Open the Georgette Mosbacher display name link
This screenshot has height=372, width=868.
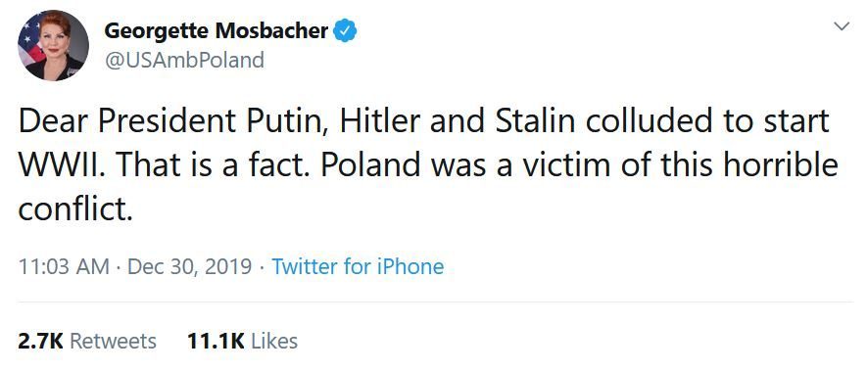coord(216,31)
